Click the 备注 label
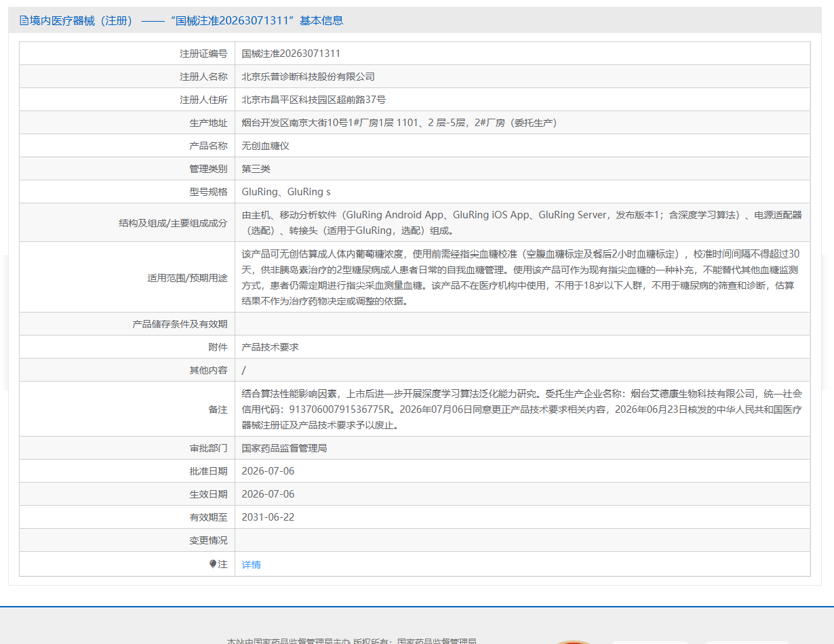The width and height of the screenshot is (834, 644). 218,409
